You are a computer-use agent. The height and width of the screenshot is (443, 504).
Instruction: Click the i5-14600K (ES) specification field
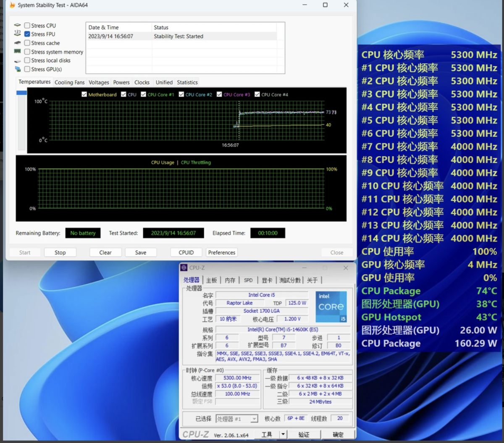pyautogui.click(x=283, y=330)
